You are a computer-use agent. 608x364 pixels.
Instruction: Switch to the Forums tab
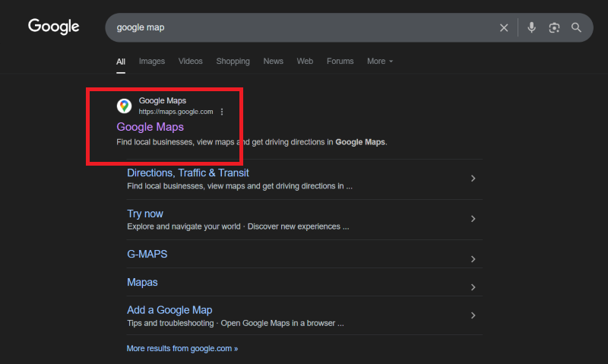click(340, 62)
